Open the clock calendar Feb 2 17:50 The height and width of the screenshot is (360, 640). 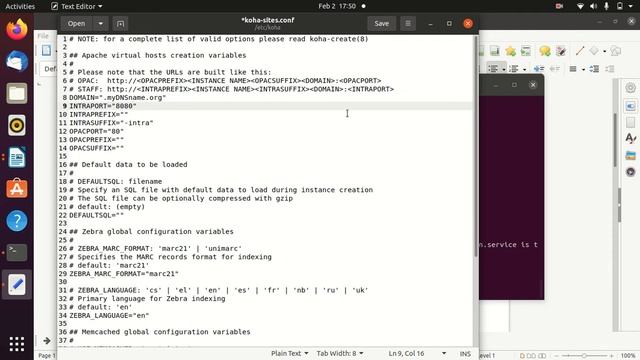(x=337, y=6)
